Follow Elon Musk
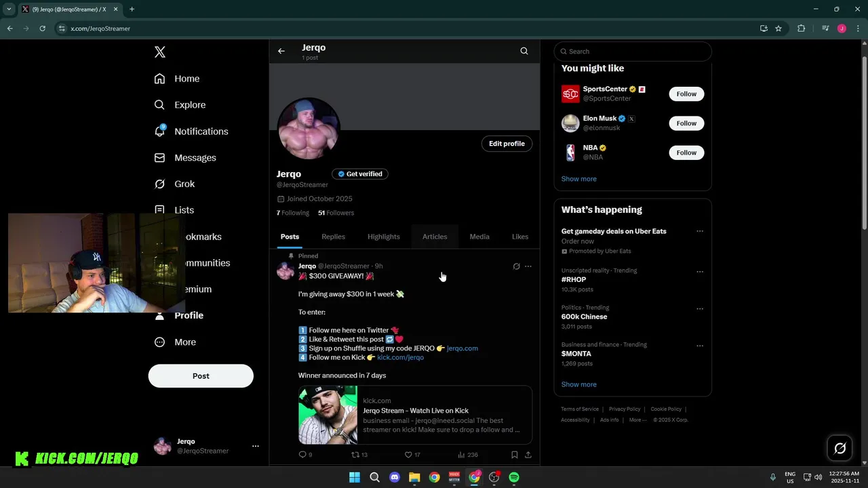This screenshot has width=868, height=488. click(x=686, y=123)
